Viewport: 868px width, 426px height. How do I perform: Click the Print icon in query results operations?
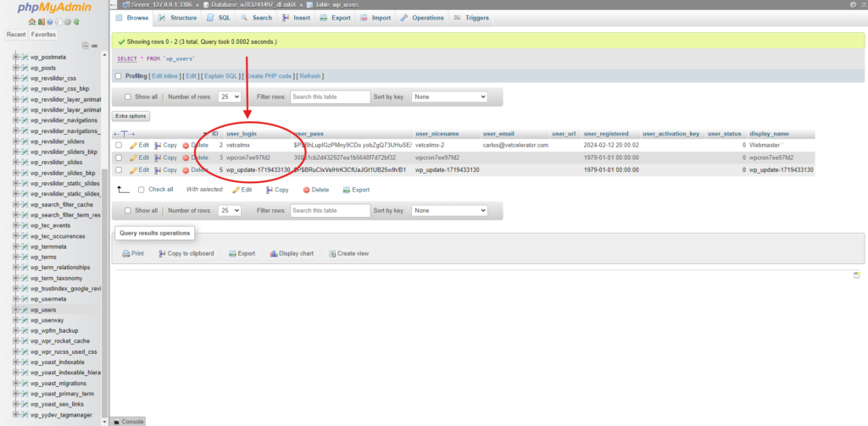click(x=126, y=253)
